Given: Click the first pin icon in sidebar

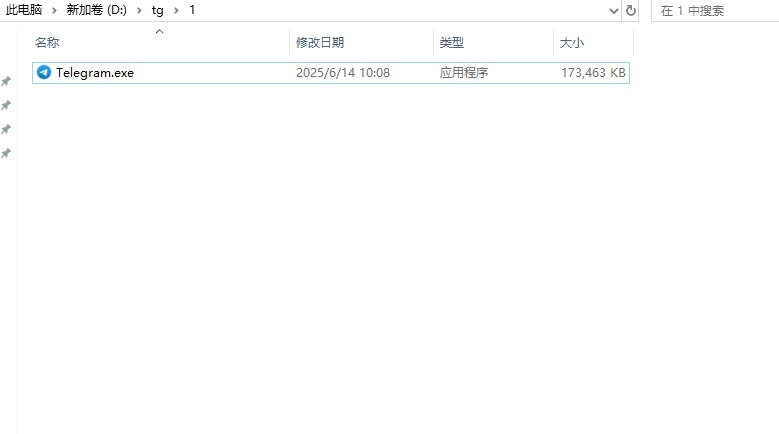Looking at the screenshot, I should pos(6,81).
